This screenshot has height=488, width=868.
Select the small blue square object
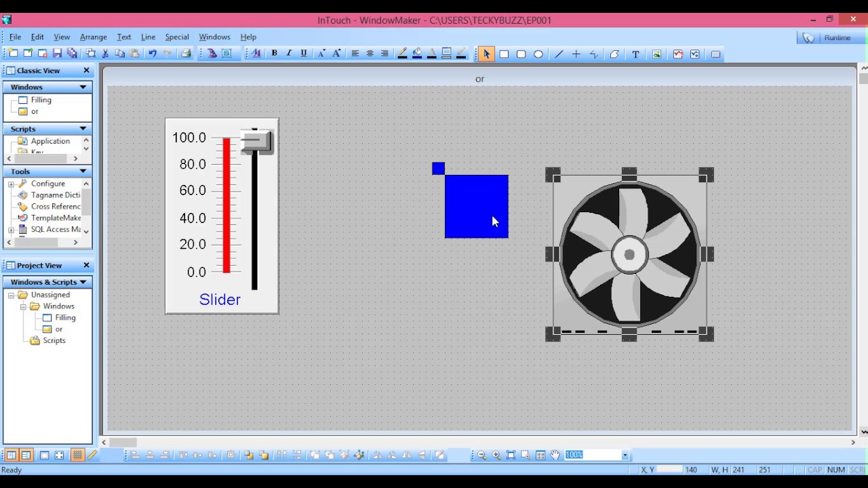(x=438, y=168)
